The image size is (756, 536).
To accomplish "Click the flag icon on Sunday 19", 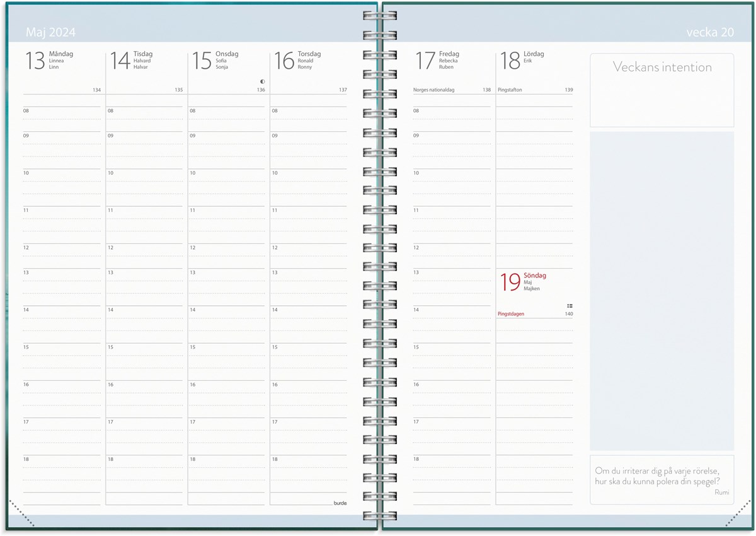I will pyautogui.click(x=570, y=306).
